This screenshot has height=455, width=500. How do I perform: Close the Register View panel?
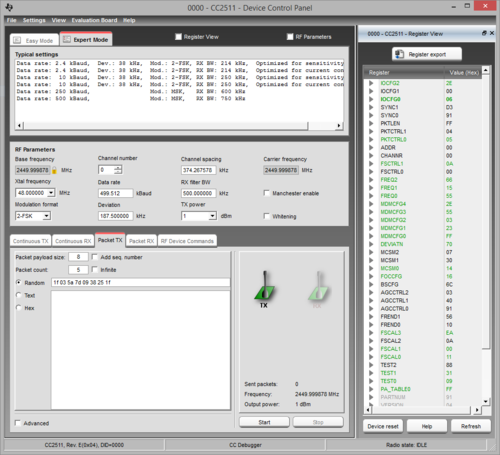pyautogui.click(x=492, y=33)
